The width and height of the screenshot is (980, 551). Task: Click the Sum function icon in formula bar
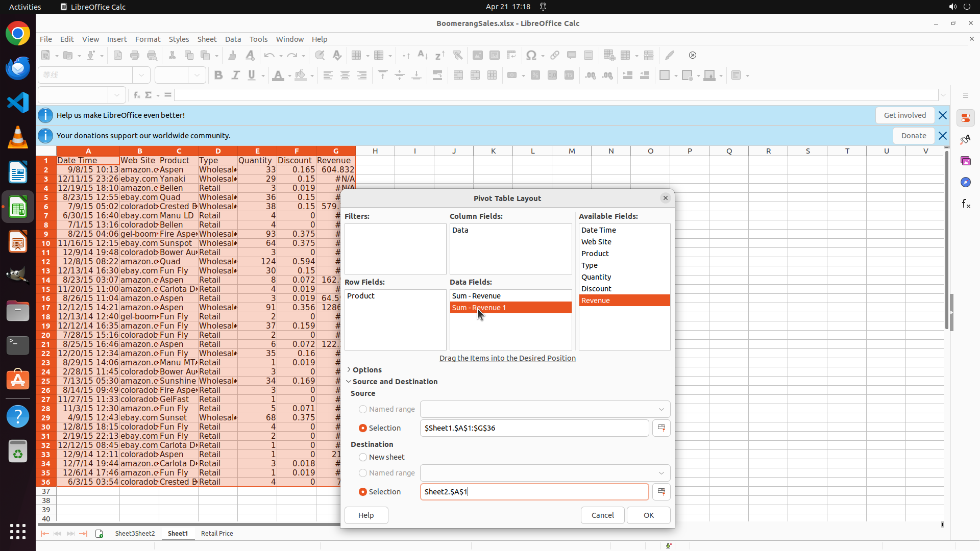pos(149,95)
